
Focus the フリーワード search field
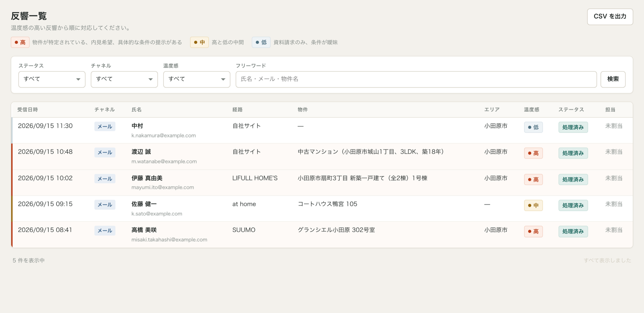(x=416, y=79)
